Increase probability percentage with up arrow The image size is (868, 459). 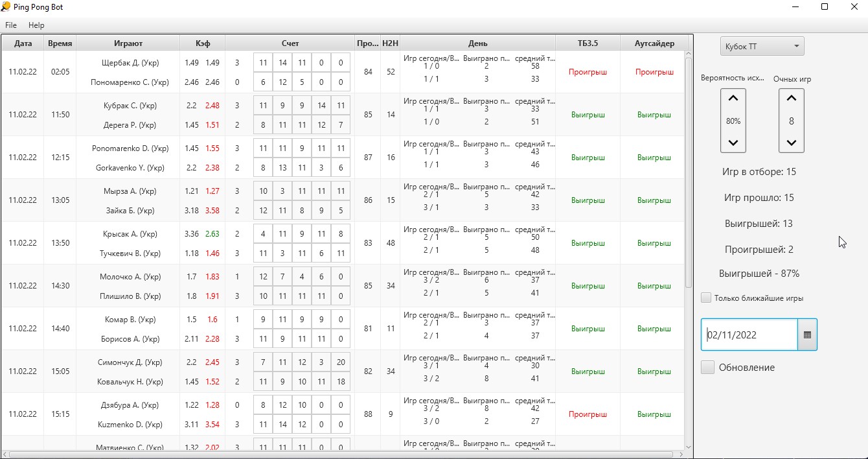pyautogui.click(x=733, y=99)
